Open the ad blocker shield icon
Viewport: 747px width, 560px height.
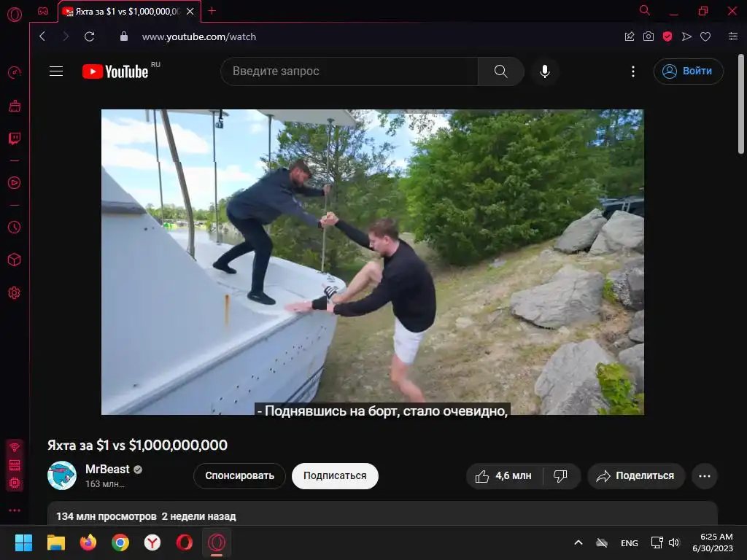(x=667, y=36)
